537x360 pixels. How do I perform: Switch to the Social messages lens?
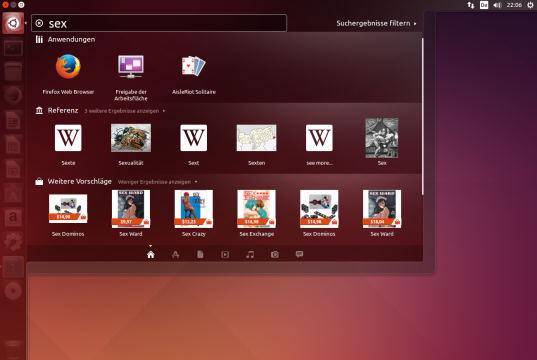[x=299, y=255]
